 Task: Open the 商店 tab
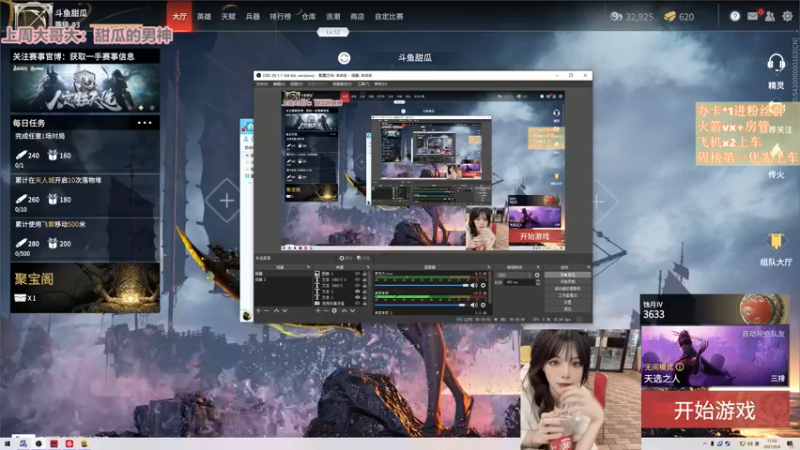pos(357,16)
